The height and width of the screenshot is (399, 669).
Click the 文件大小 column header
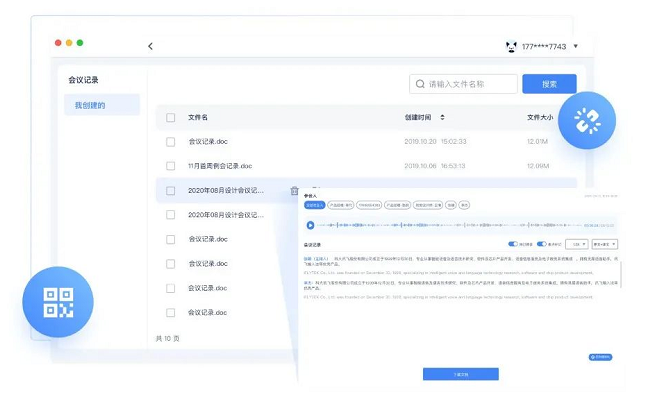click(540, 117)
